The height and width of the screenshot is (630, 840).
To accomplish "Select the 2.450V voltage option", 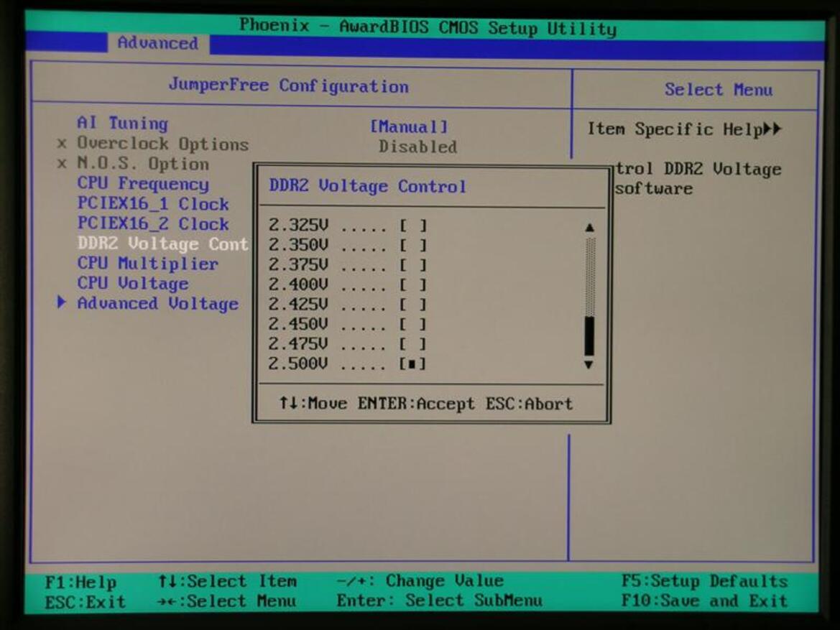I will coord(413,325).
